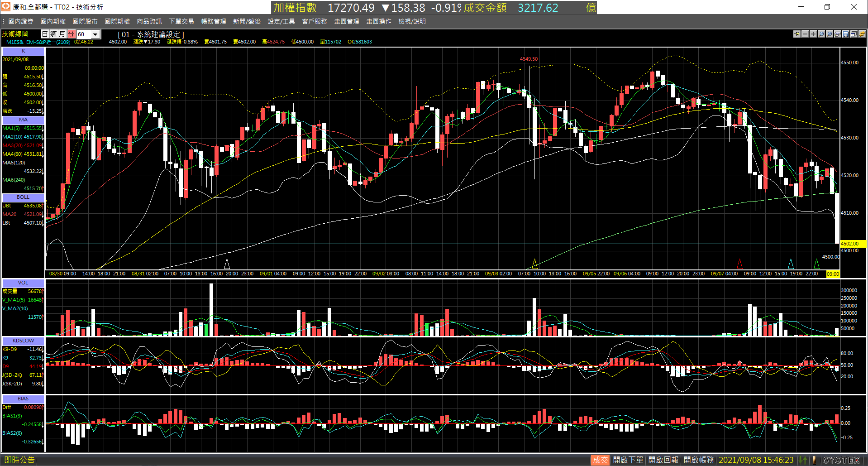
Task: Click the BIAS1(3) legend entry
Action: pos(12,416)
